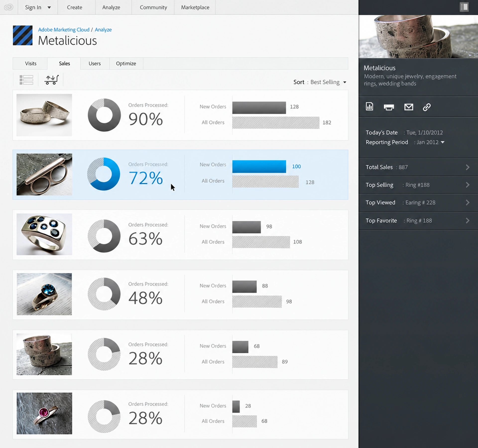Click Top Selling Ring #188 value

point(417,185)
